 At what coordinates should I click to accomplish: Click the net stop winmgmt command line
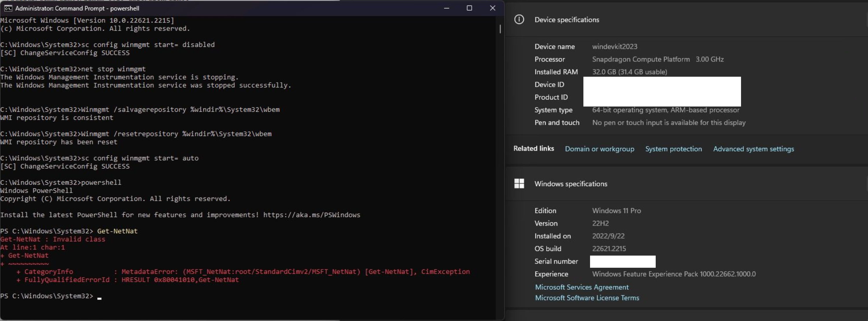[73, 69]
